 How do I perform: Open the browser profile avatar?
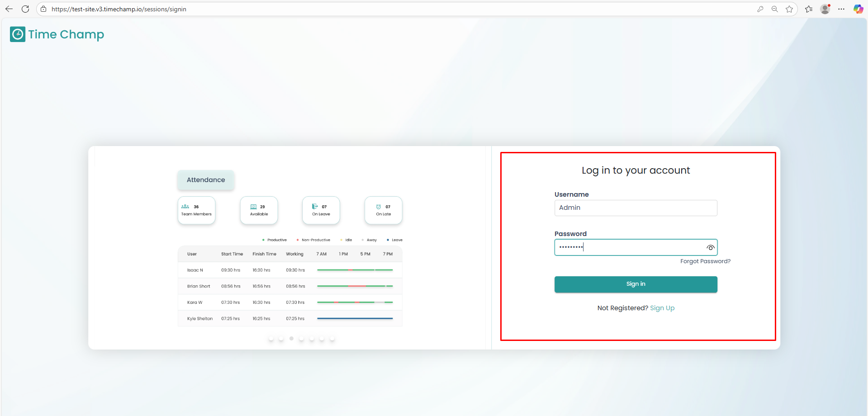825,9
